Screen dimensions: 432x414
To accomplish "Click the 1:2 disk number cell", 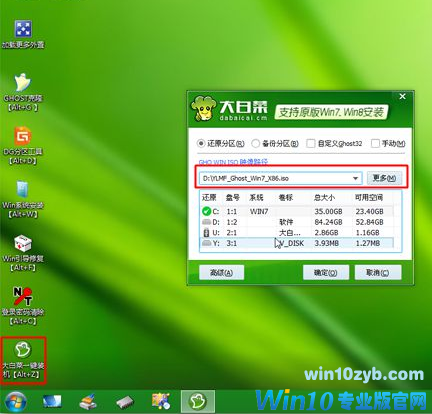I will pyautogui.click(x=232, y=222).
